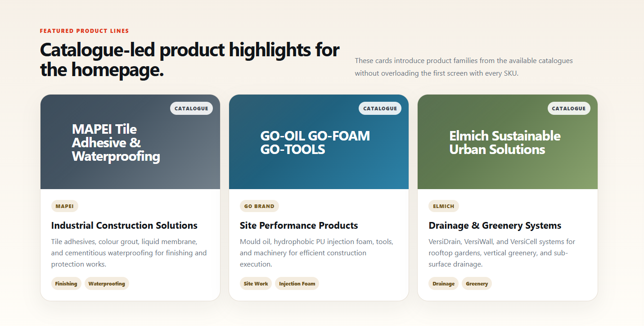Click the Site Work tag
Image resolution: width=644 pixels, height=326 pixels.
pos(256,284)
